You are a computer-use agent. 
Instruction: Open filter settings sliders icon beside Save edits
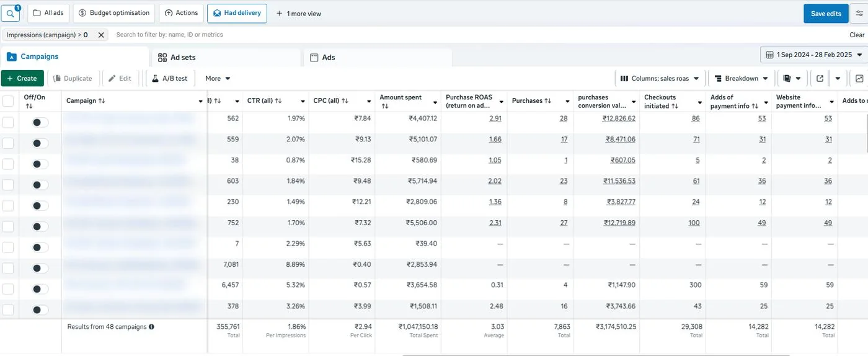click(x=859, y=14)
